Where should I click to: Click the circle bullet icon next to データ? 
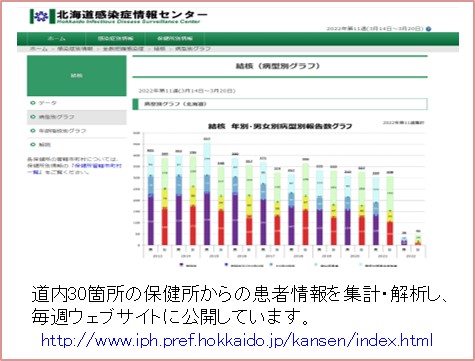33,103
